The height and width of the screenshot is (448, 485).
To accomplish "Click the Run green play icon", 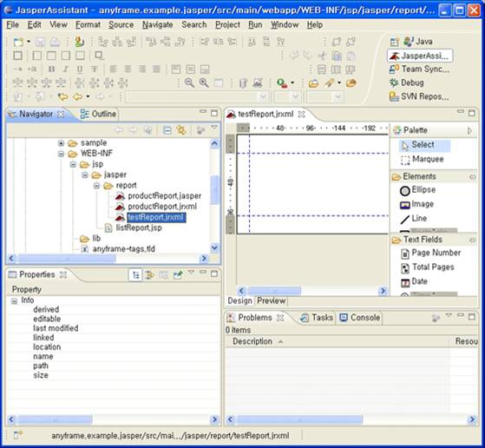I will [x=282, y=82].
